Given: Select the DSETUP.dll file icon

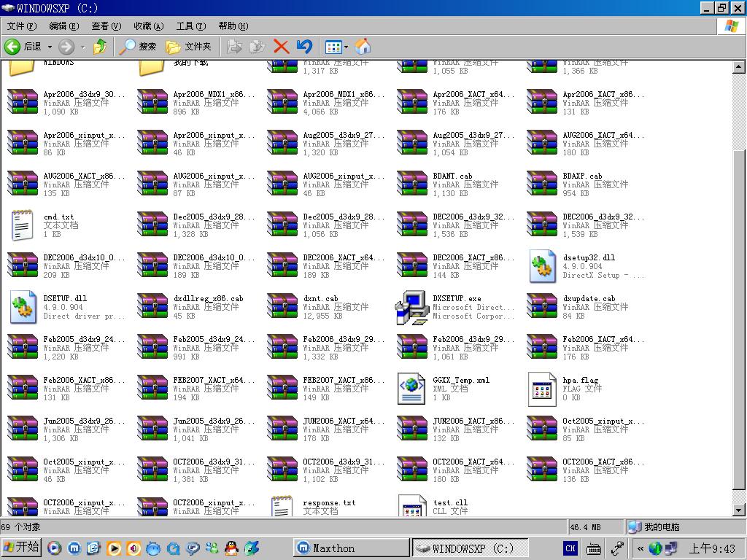Looking at the screenshot, I should coord(23,307).
